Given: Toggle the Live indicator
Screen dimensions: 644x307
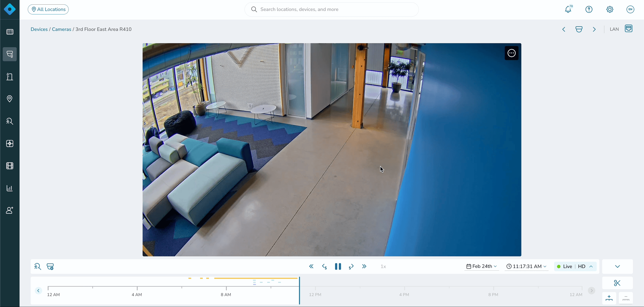Looking at the screenshot, I should click(565, 266).
